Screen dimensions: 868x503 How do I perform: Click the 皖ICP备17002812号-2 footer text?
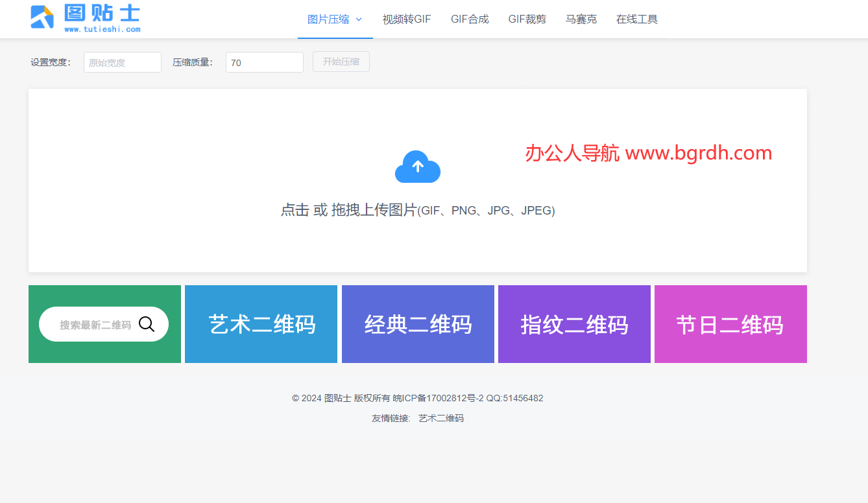[x=439, y=398]
